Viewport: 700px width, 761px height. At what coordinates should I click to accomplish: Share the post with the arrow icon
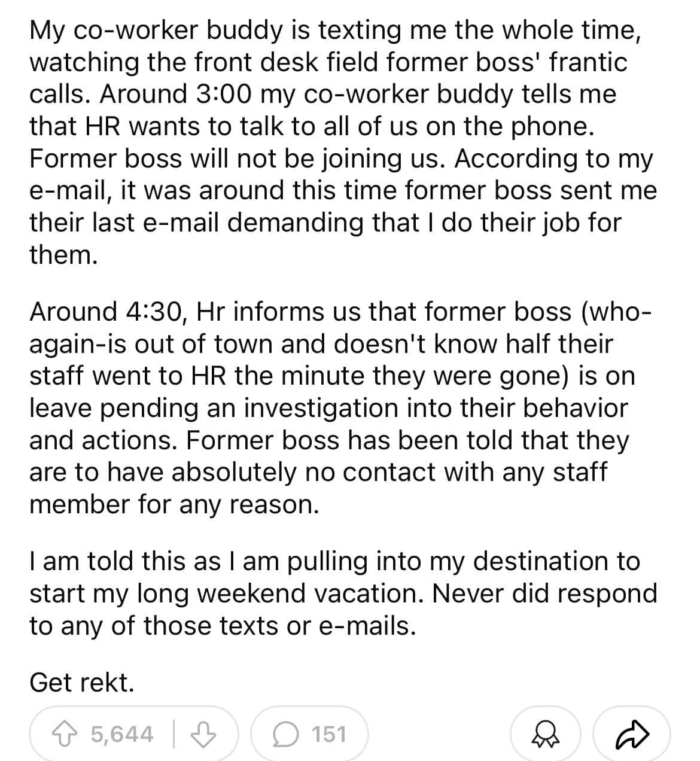tap(632, 733)
